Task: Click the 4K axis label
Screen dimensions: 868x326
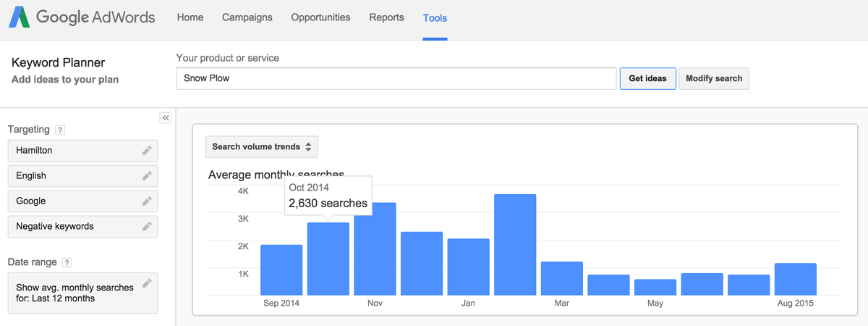Action: pos(243,191)
